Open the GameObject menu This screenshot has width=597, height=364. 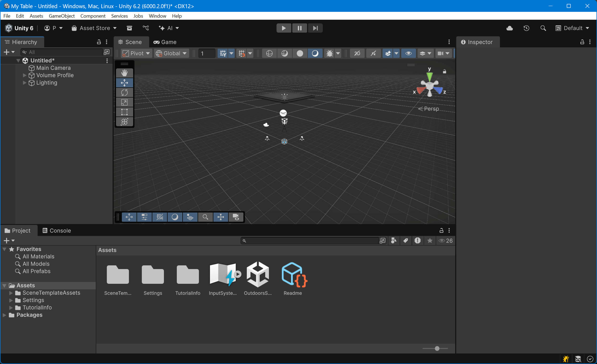[x=62, y=16]
